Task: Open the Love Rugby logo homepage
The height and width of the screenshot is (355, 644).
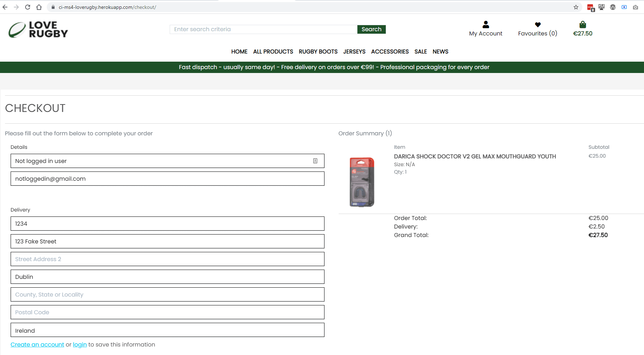Action: click(x=38, y=29)
